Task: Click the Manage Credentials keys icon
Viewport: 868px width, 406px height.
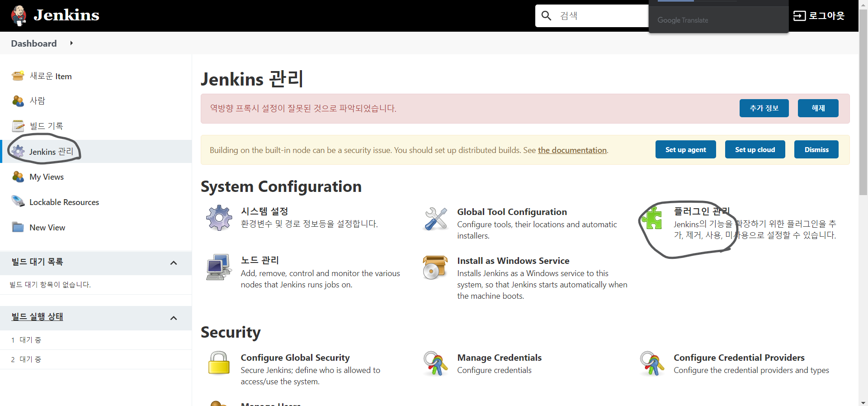Action: (435, 363)
